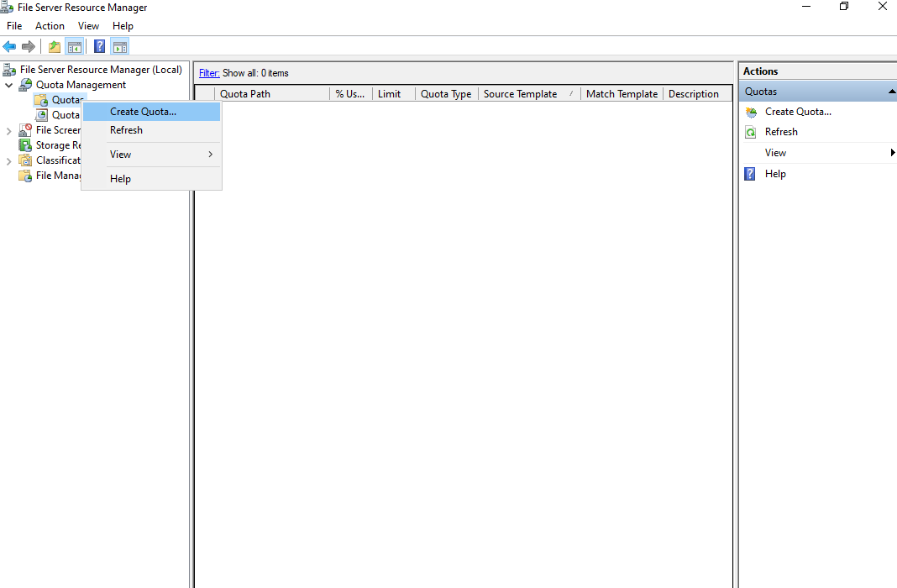
Task: Click the File Screening Management icon
Action: [25, 130]
